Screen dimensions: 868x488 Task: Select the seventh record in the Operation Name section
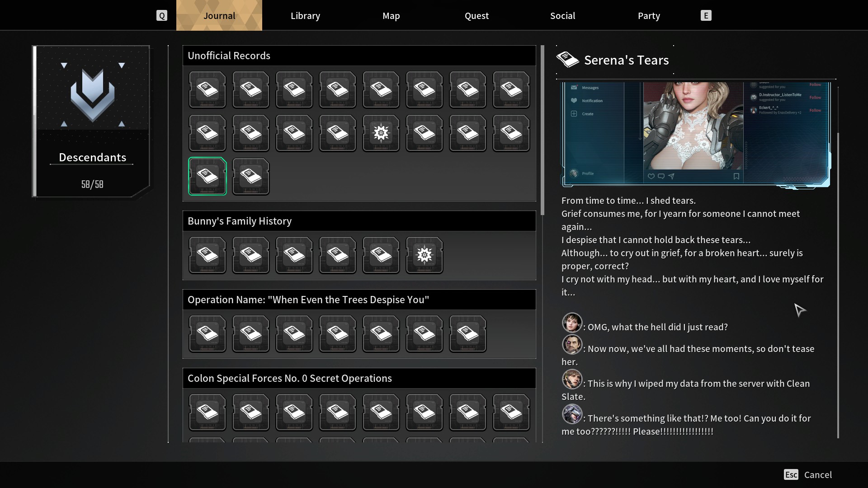pyautogui.click(x=467, y=334)
